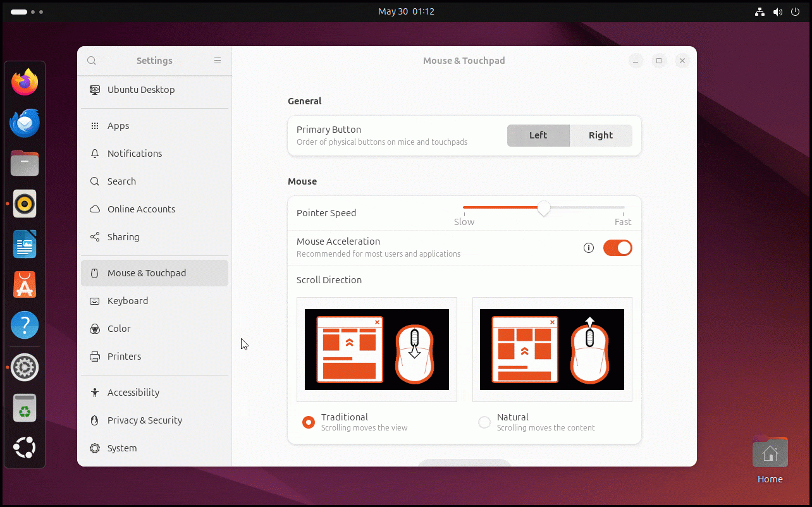
Task: Open the Settings hamburger menu
Action: click(x=217, y=61)
